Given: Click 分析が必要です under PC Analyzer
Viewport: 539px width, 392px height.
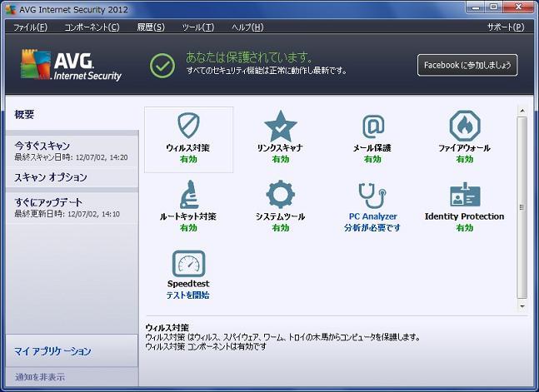Looking at the screenshot, I should point(372,227).
